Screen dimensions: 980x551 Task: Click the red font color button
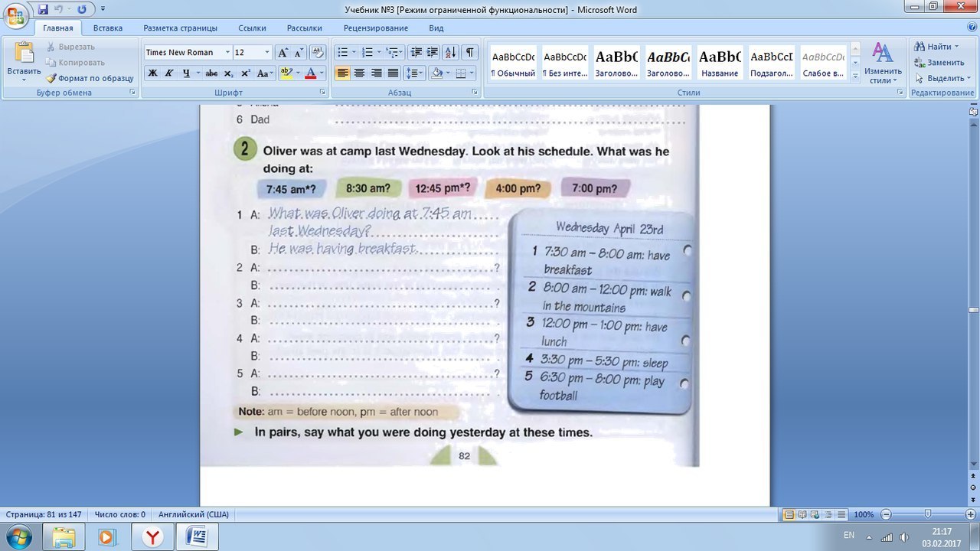tap(310, 73)
